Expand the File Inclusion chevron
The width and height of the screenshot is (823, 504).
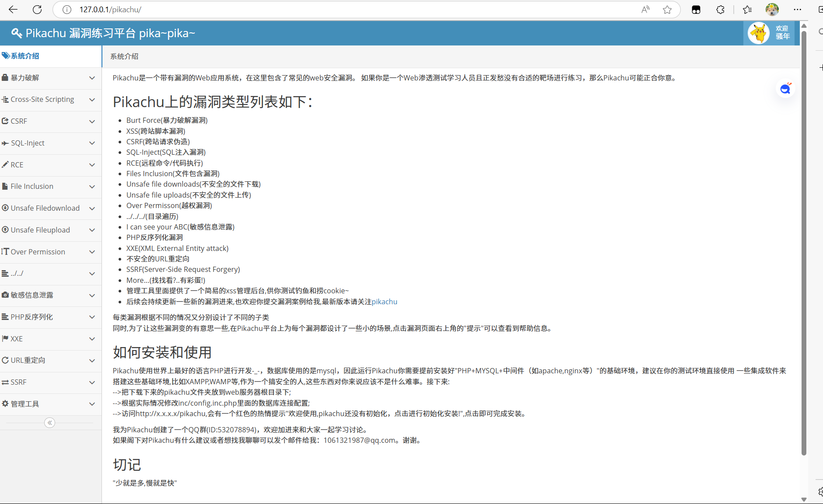[x=92, y=187]
